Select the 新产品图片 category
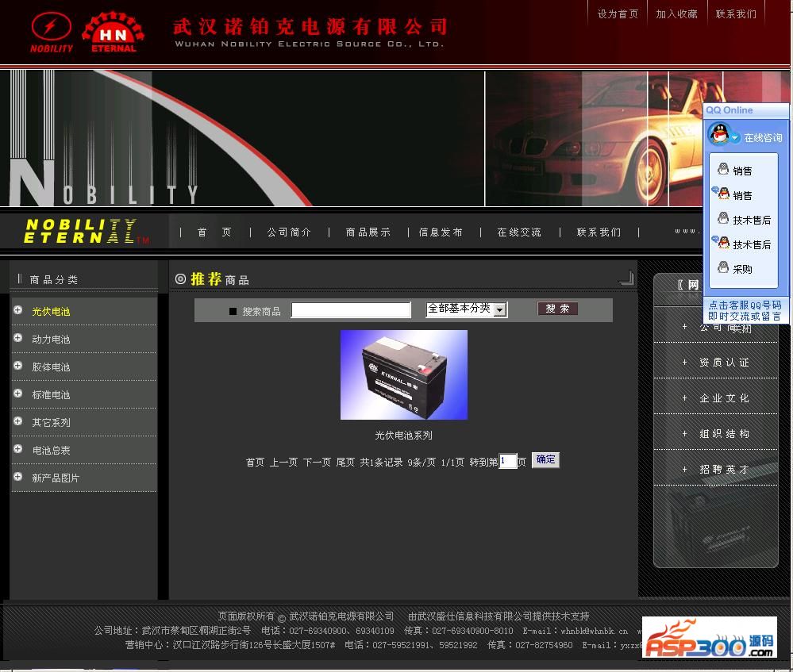The height and width of the screenshot is (672, 793). (56, 478)
